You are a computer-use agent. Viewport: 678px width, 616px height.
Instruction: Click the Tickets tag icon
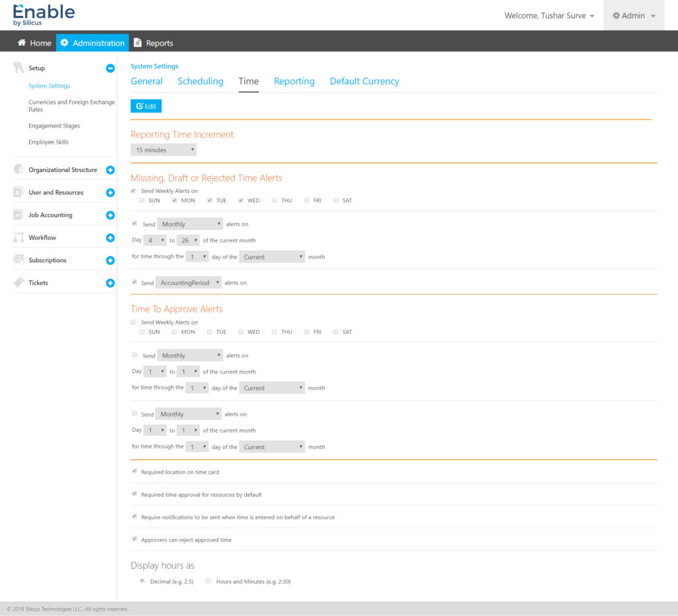click(18, 282)
